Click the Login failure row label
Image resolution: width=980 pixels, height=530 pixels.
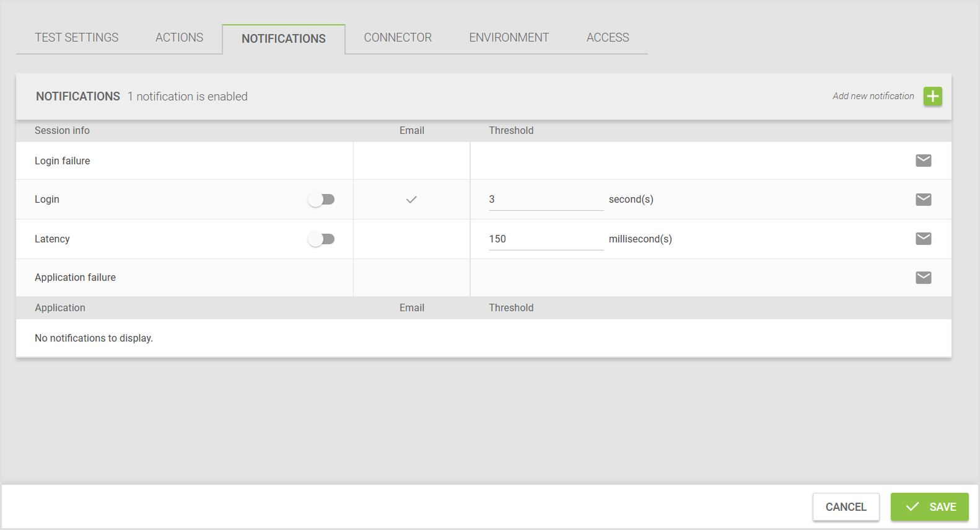click(63, 161)
